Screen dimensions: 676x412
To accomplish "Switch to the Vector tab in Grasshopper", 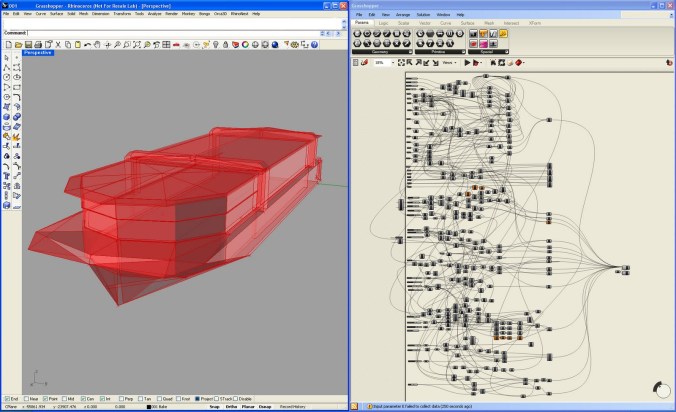I will [422, 22].
